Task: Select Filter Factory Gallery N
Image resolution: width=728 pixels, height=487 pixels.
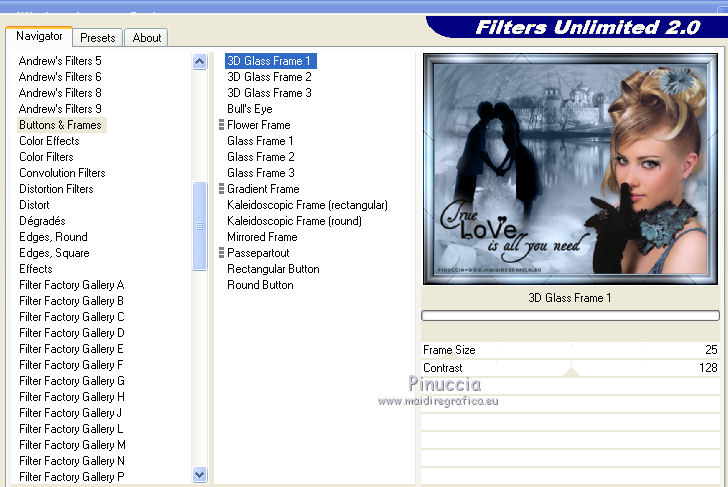Action: click(72, 461)
